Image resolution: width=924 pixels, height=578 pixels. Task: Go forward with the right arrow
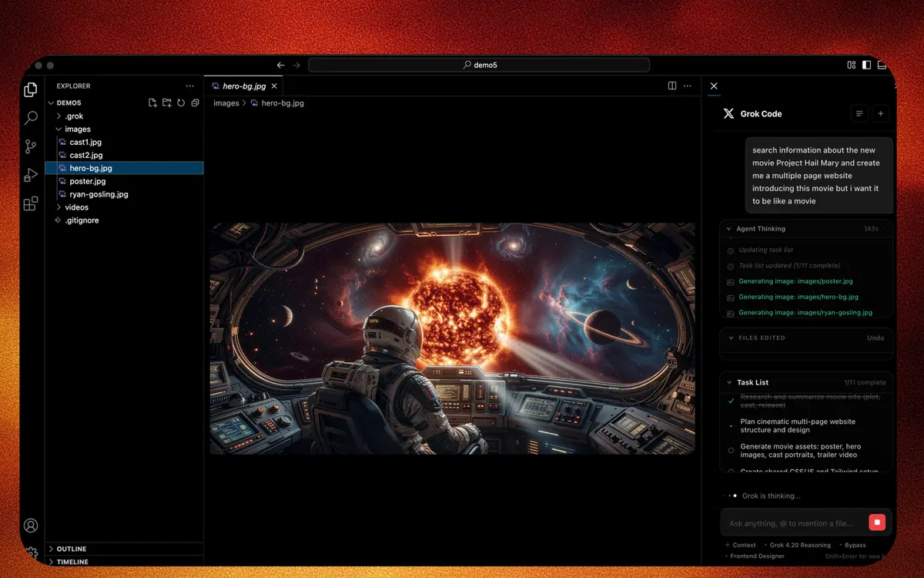296,66
